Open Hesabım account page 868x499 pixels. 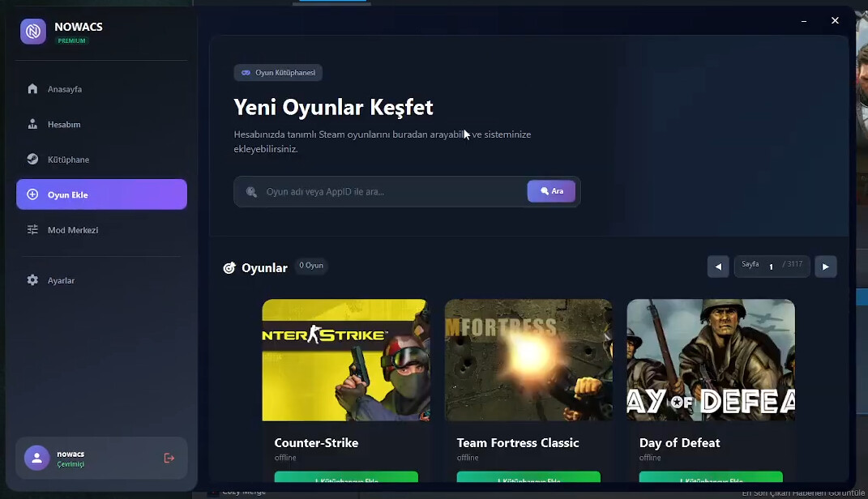pos(101,125)
